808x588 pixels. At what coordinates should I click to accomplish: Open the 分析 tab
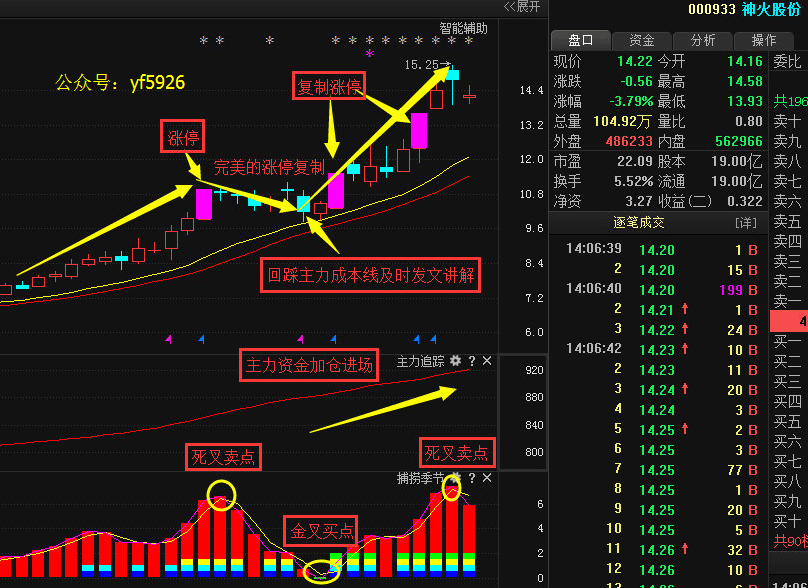click(703, 40)
